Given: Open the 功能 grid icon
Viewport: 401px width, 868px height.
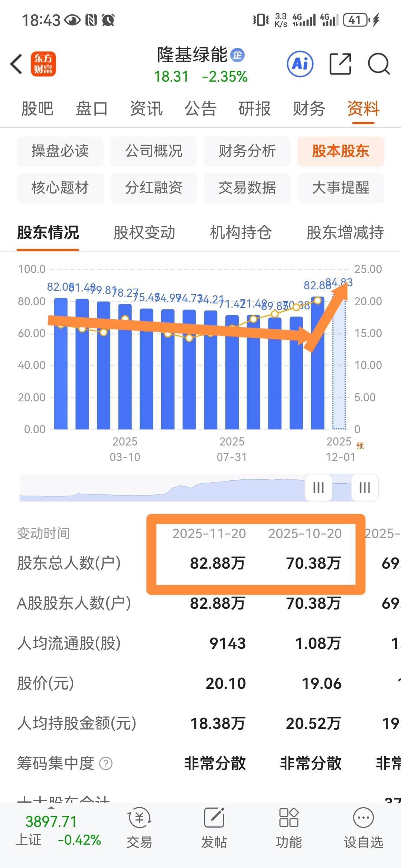Looking at the screenshot, I should tap(288, 818).
